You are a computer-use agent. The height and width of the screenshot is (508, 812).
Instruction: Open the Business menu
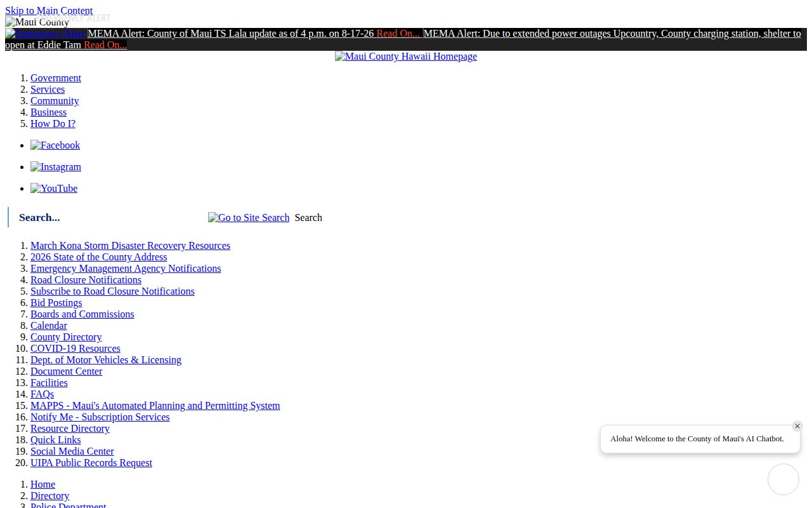[48, 112]
